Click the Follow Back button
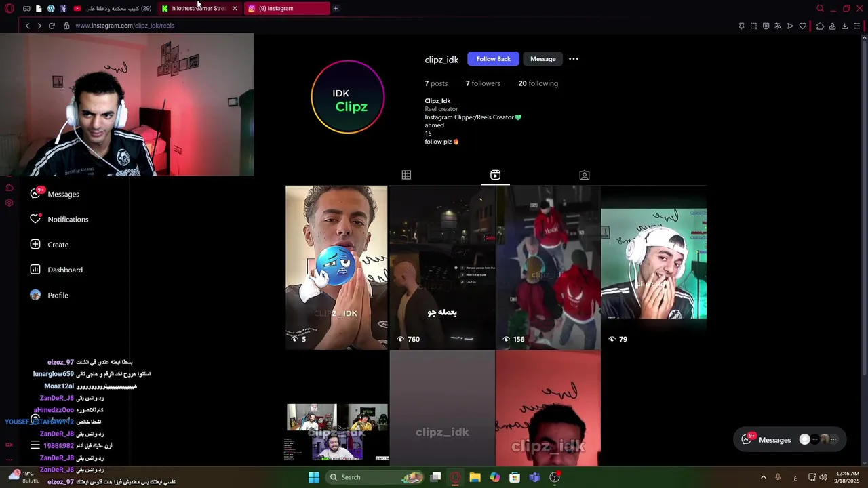The image size is (868, 488). coord(493,59)
